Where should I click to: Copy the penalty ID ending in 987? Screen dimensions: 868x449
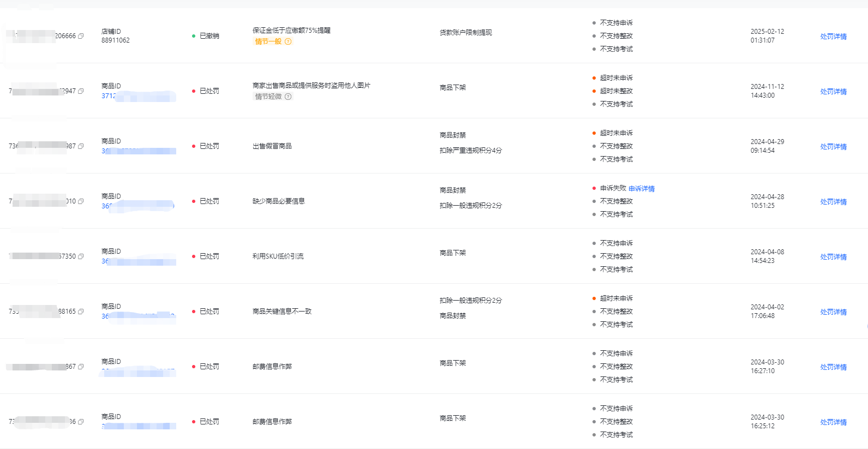(x=81, y=146)
